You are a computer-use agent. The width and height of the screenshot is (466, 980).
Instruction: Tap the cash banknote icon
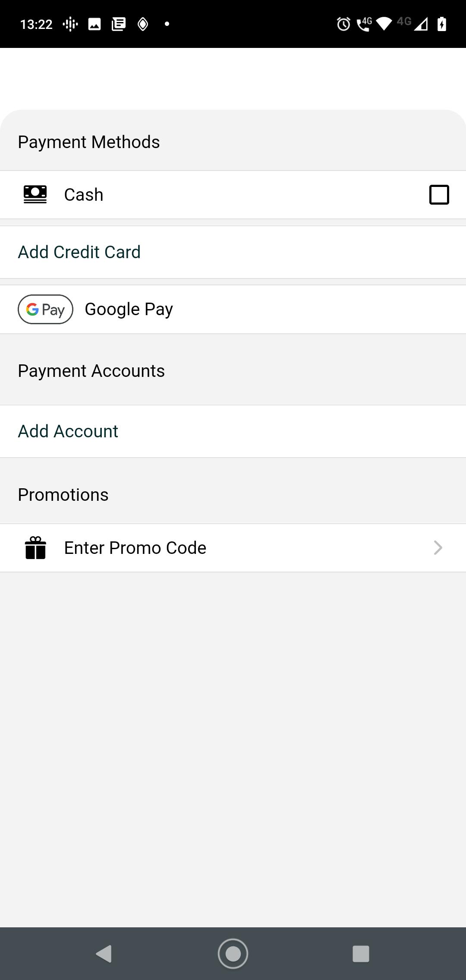35,194
